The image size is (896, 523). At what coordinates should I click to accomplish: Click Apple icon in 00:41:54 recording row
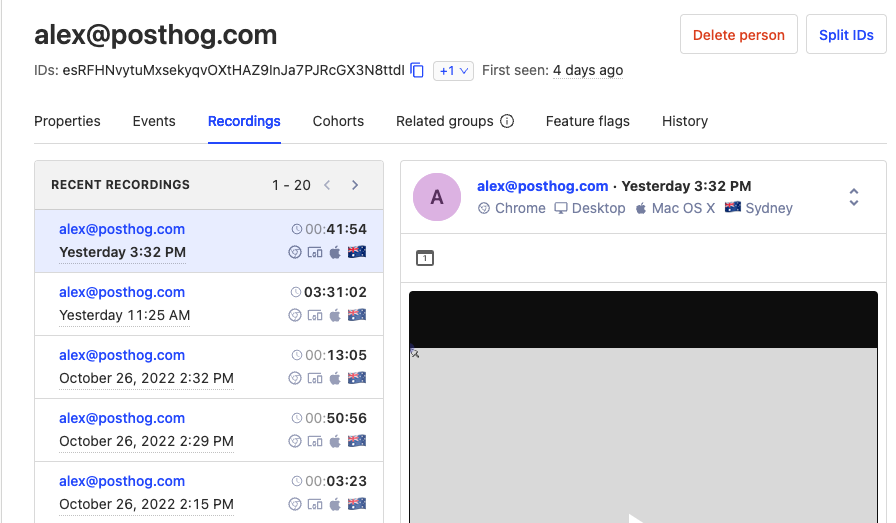[335, 252]
